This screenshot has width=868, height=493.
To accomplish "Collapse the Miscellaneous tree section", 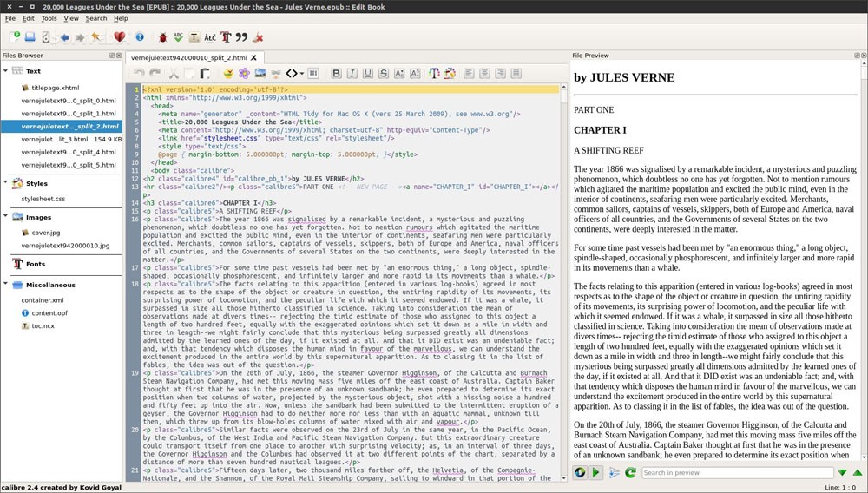I will coord(6,285).
